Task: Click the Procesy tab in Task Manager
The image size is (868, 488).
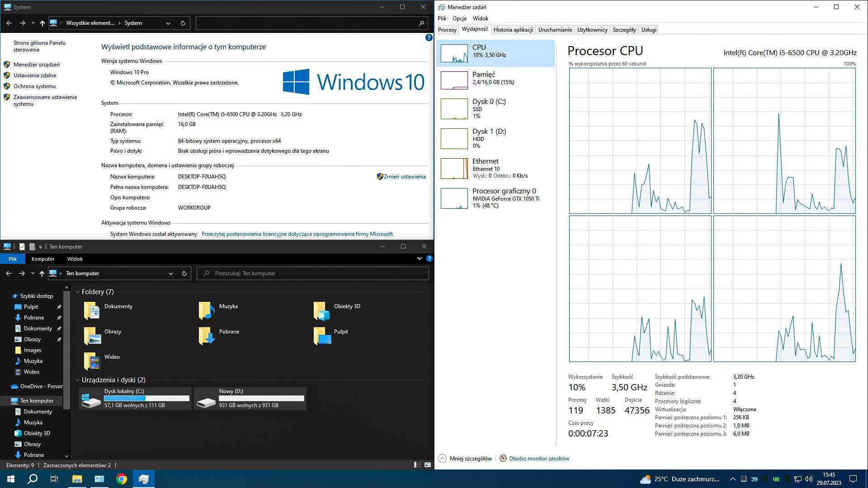Action: tap(448, 29)
